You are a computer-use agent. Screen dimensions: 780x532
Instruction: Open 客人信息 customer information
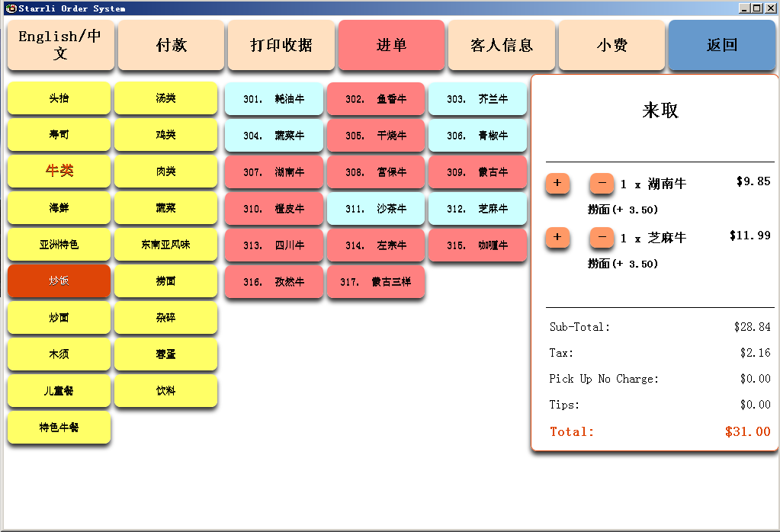[502, 45]
